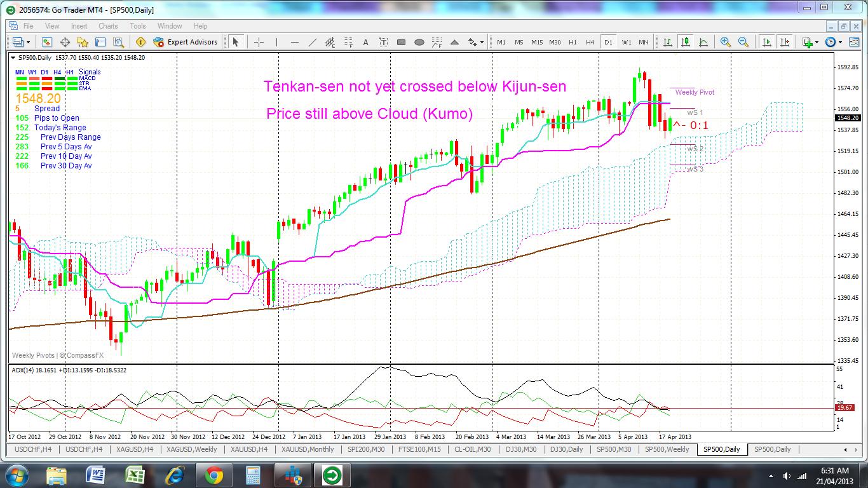Select the Draw Trendline tool

(314, 42)
